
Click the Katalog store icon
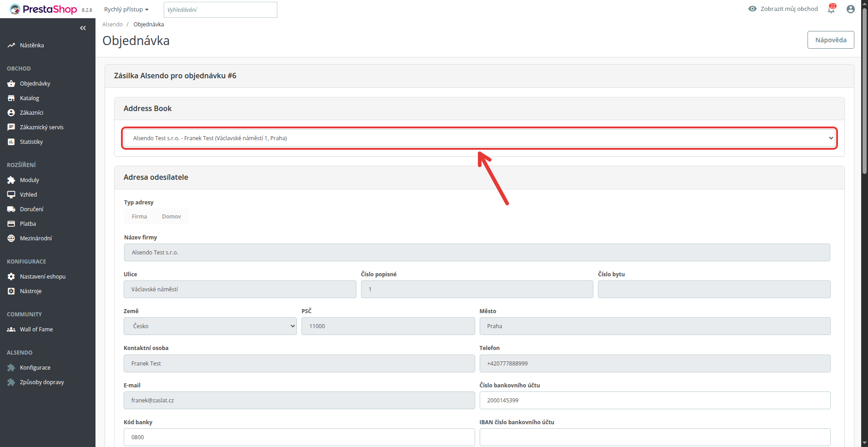pyautogui.click(x=11, y=98)
